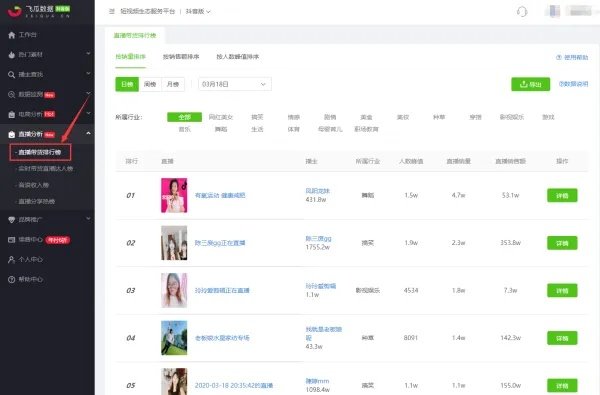Viewport: 600px width, 395px height.
Task: Click 详情 button for rank 04
Action: point(562,338)
